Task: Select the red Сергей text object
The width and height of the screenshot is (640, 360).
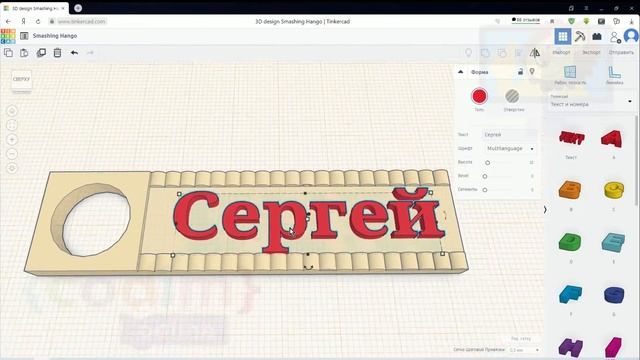Action: click(x=309, y=220)
